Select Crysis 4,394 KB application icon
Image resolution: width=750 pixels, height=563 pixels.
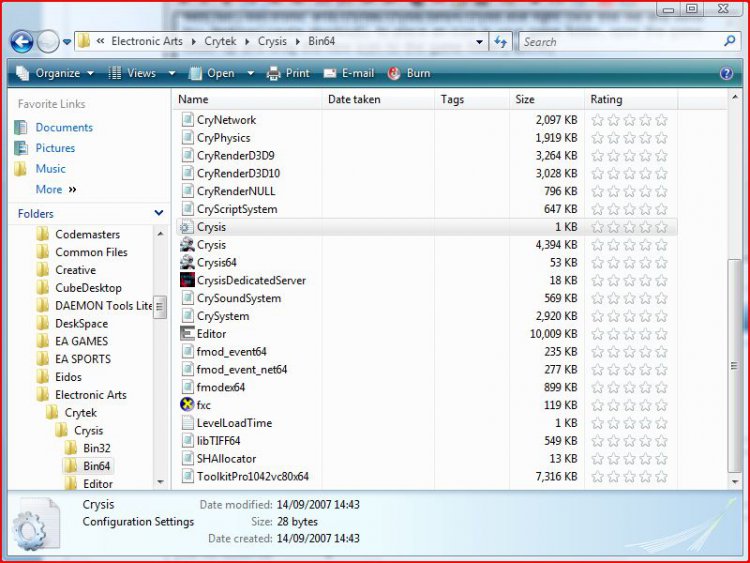coord(187,244)
